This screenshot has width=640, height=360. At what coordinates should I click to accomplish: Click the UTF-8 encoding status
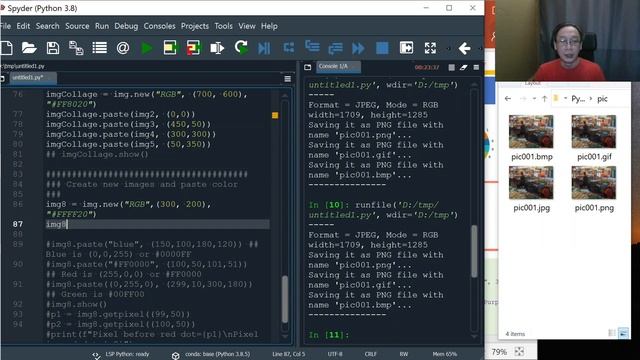coord(335,354)
